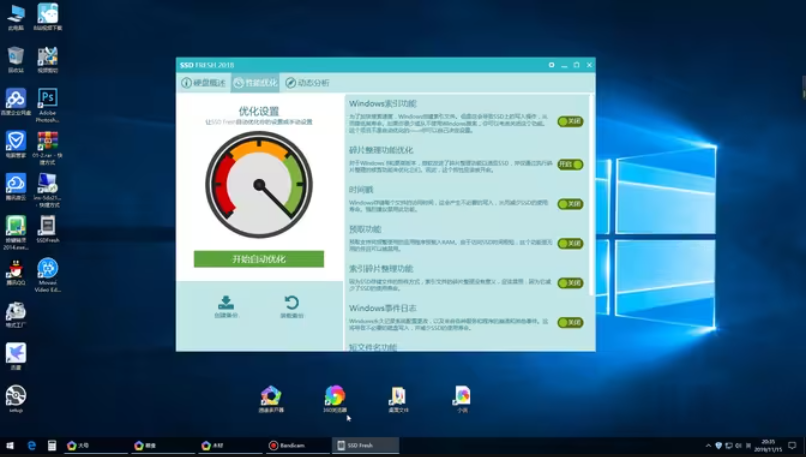Open the Windows Start menu

tap(10, 446)
